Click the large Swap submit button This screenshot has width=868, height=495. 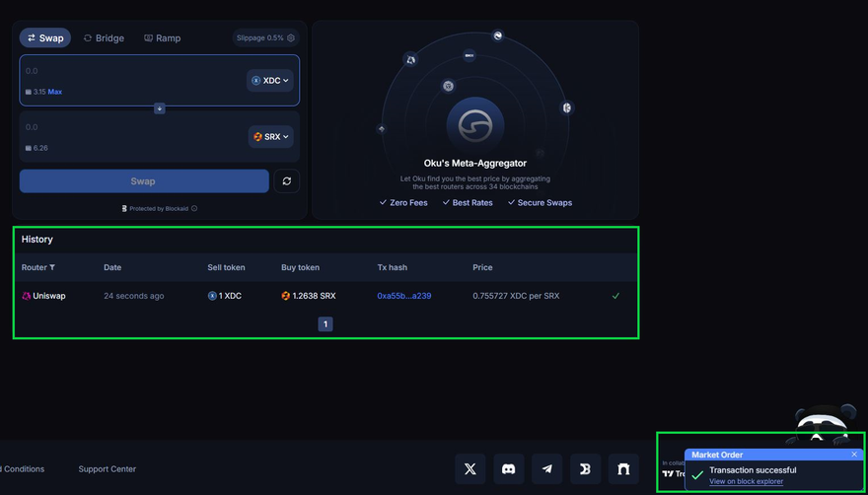tap(144, 181)
